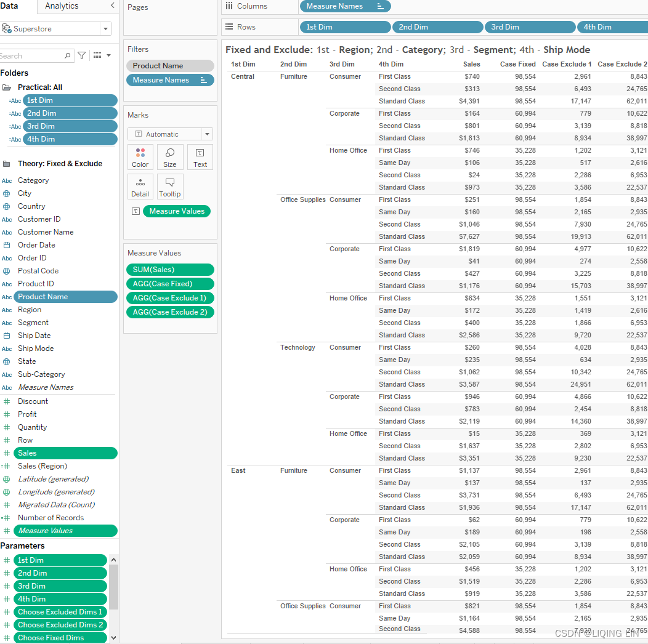Select the SUM(Sales) measure value pill
Viewport: 648px width, 644px height.
pyautogui.click(x=170, y=270)
